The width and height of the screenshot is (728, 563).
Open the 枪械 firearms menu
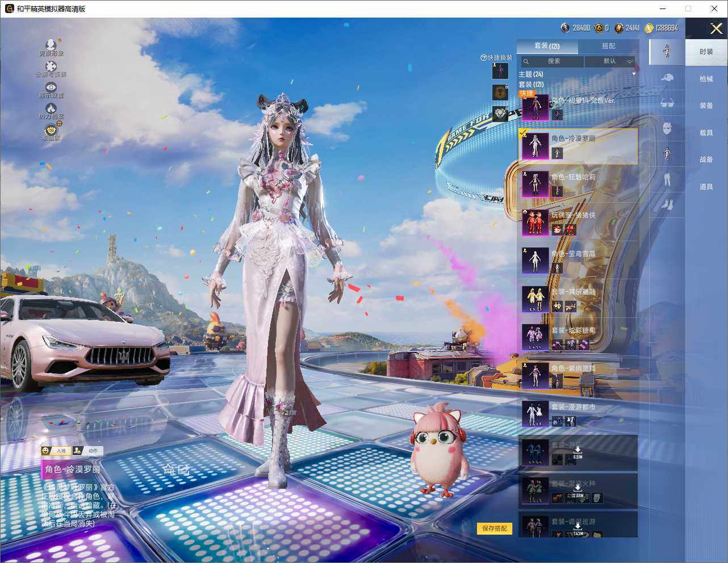click(706, 79)
